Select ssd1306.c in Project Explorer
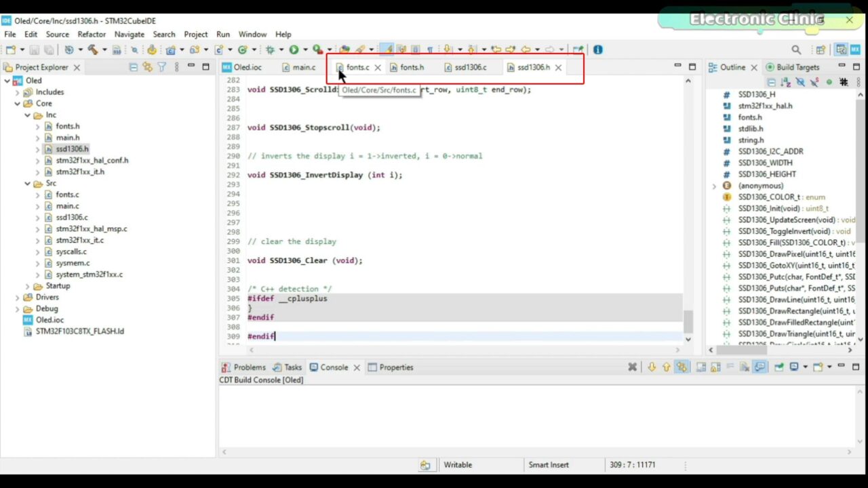The height and width of the screenshot is (488, 868). [72, 218]
